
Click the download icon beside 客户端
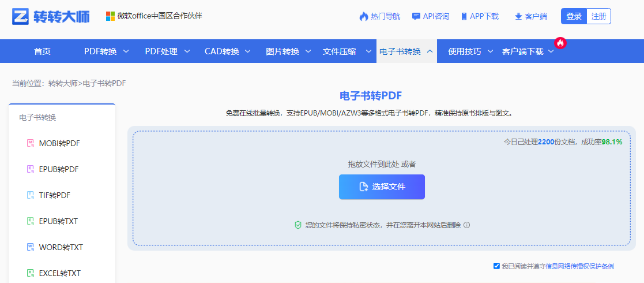point(518,16)
